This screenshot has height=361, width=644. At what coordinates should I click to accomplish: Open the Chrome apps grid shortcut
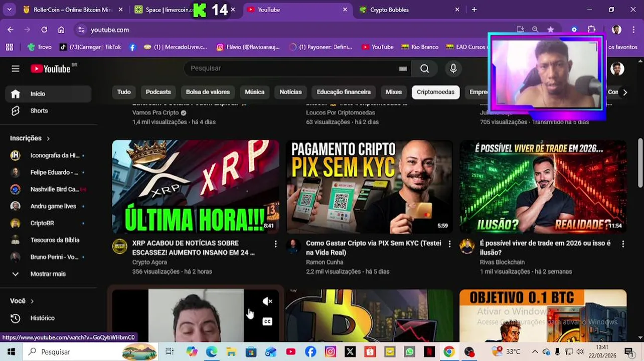point(9,47)
